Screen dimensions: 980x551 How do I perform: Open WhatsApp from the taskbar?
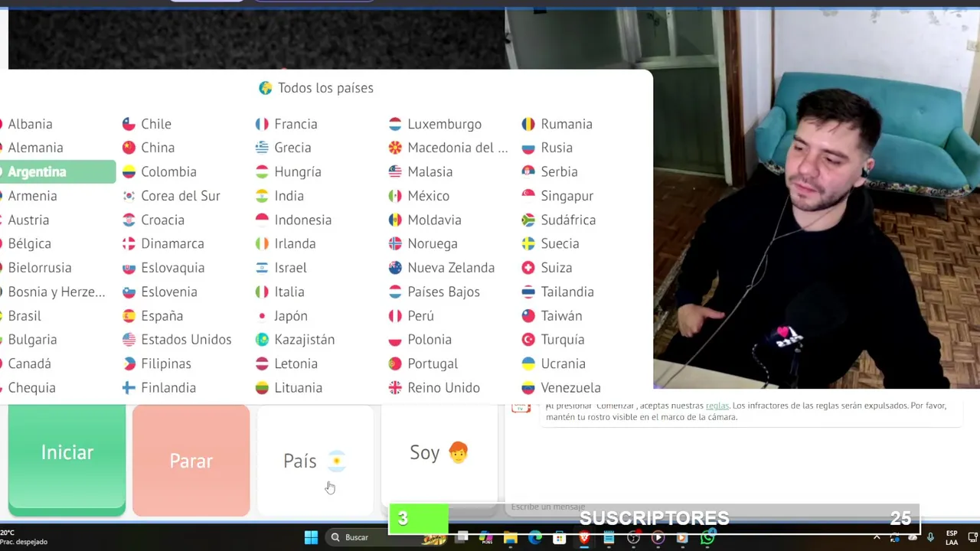[707, 537]
